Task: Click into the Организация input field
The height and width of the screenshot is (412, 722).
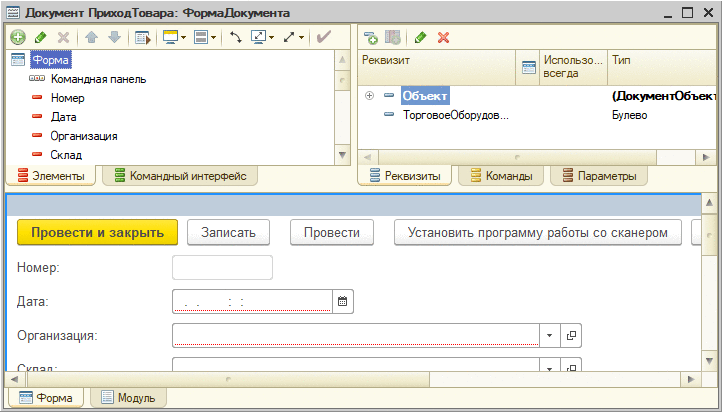Action: click(x=355, y=336)
